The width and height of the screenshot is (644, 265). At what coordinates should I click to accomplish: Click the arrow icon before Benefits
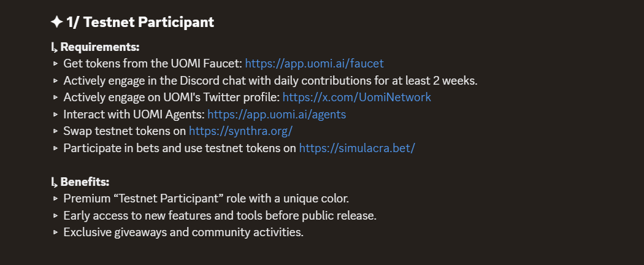(x=54, y=182)
